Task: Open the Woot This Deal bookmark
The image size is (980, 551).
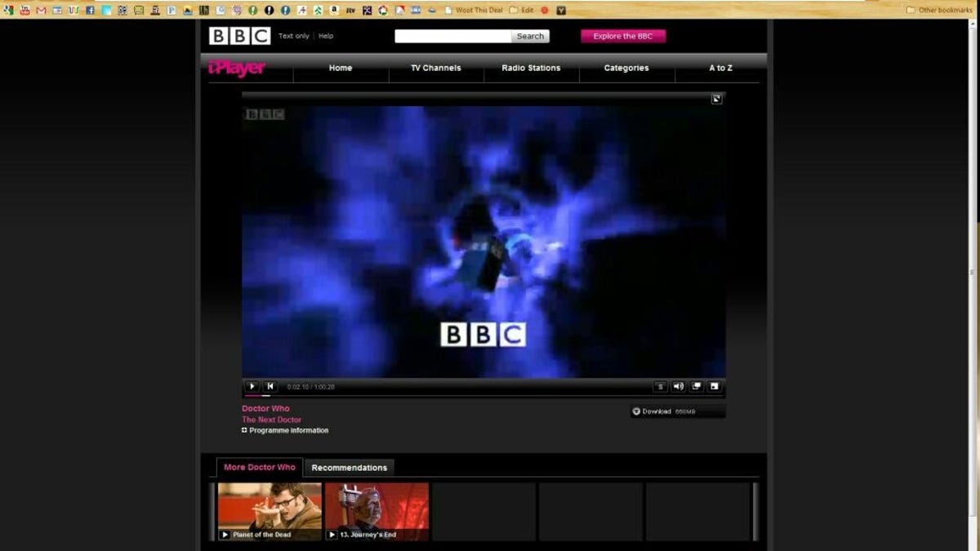Action: click(x=474, y=10)
